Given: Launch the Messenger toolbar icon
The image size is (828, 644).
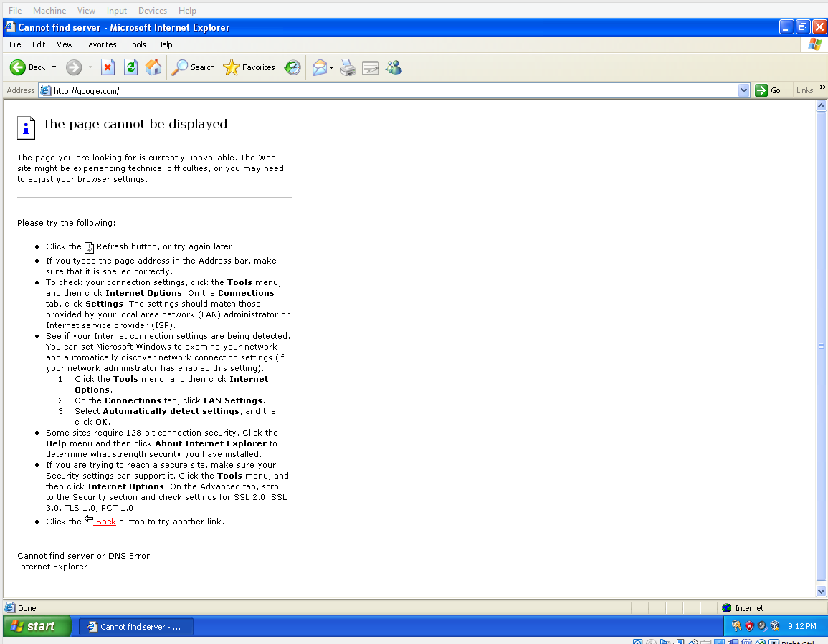Looking at the screenshot, I should pyautogui.click(x=394, y=67).
